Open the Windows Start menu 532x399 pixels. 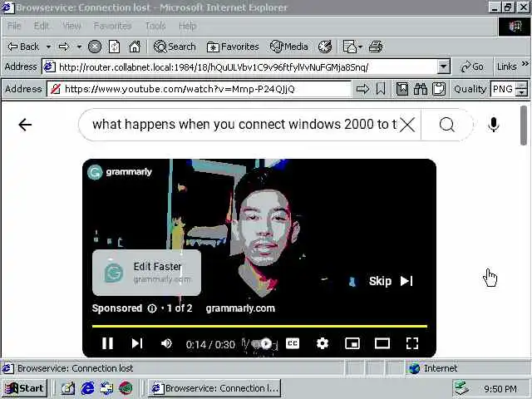tap(24, 388)
